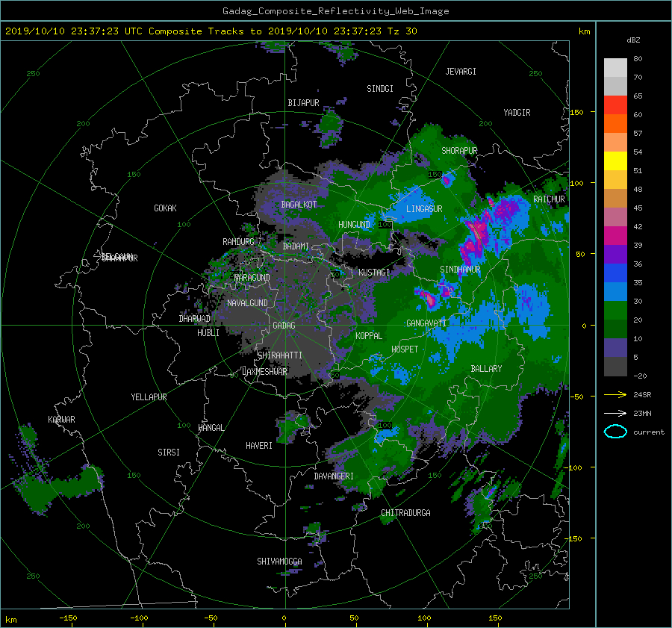
Task: Click the NARAGUND city label
Action: 252,278
